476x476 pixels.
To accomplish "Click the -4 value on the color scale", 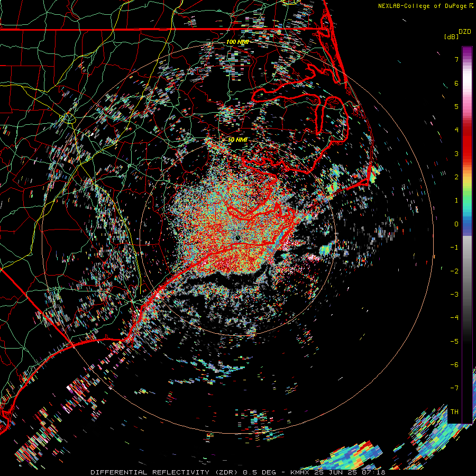I will click(454, 318).
